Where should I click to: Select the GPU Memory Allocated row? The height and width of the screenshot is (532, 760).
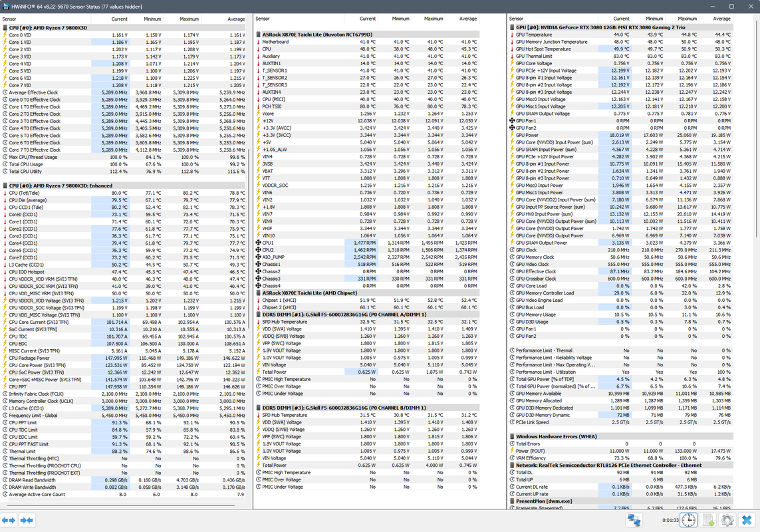tap(621, 400)
